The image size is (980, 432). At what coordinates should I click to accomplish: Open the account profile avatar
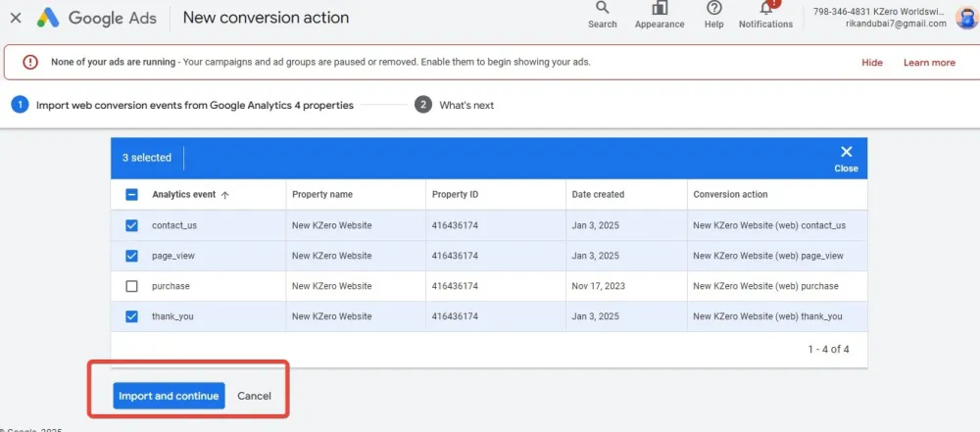pos(967,18)
